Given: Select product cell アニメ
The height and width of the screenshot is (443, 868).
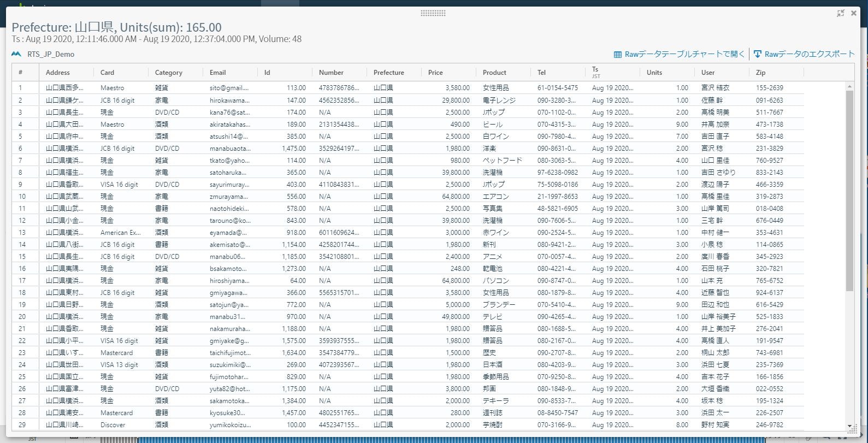Looking at the screenshot, I should (493, 256).
